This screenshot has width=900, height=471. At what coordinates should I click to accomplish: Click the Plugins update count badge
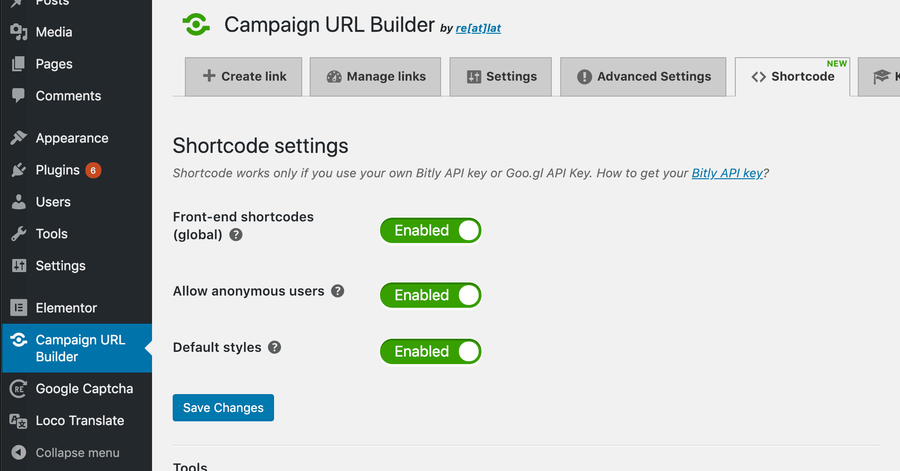coord(93,170)
